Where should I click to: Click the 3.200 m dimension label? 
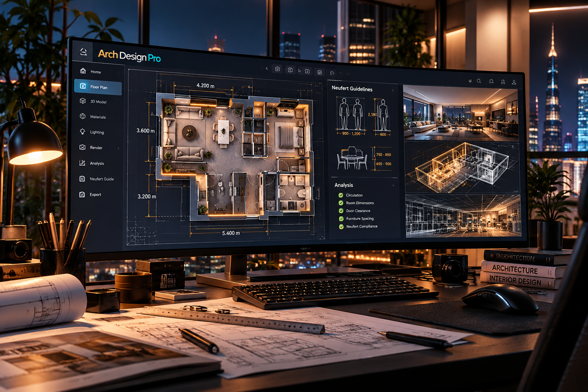(x=147, y=196)
